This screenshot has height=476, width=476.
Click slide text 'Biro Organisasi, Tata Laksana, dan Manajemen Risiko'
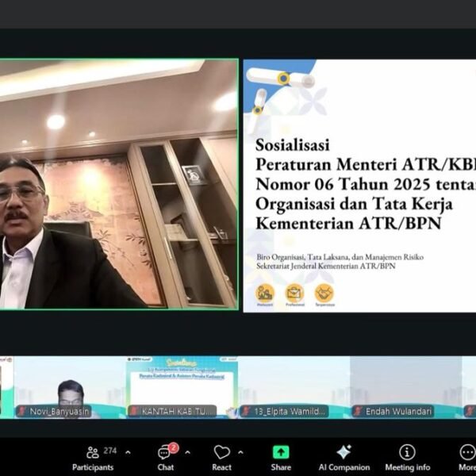click(x=340, y=257)
